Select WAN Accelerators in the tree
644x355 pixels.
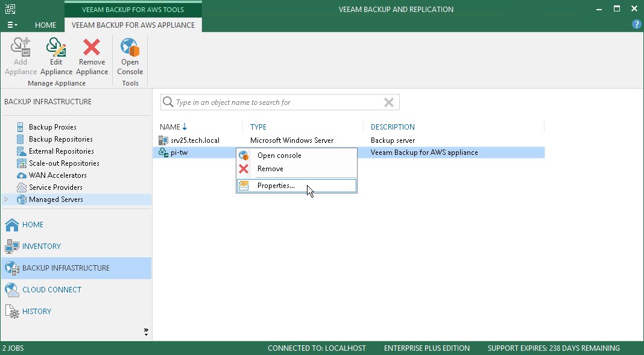click(58, 175)
